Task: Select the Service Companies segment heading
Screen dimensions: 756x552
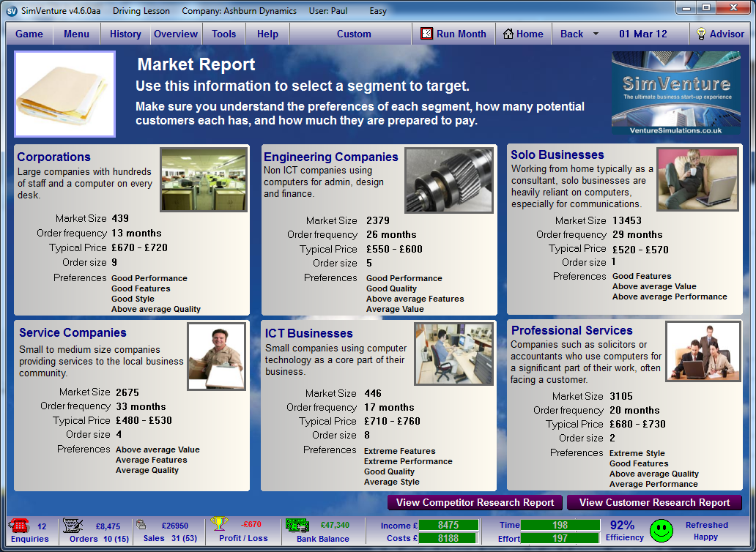Action: [73, 332]
